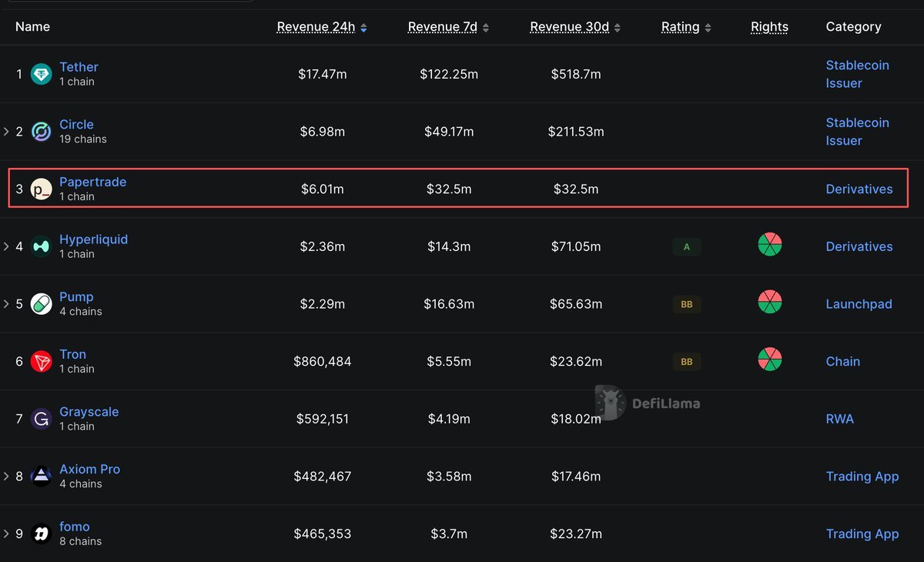The width and height of the screenshot is (924, 562).
Task: Click Circle's $49.17m 7d revenue
Action: click(x=449, y=132)
